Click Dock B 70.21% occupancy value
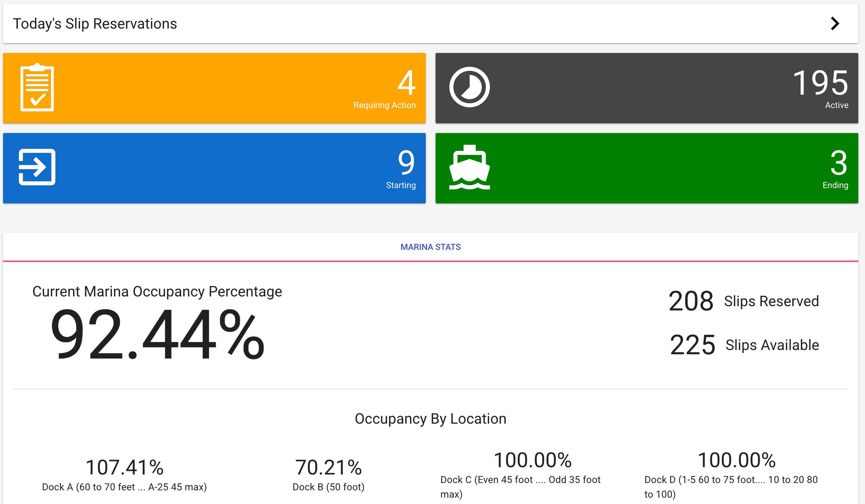The width and height of the screenshot is (865, 504). [x=328, y=467]
